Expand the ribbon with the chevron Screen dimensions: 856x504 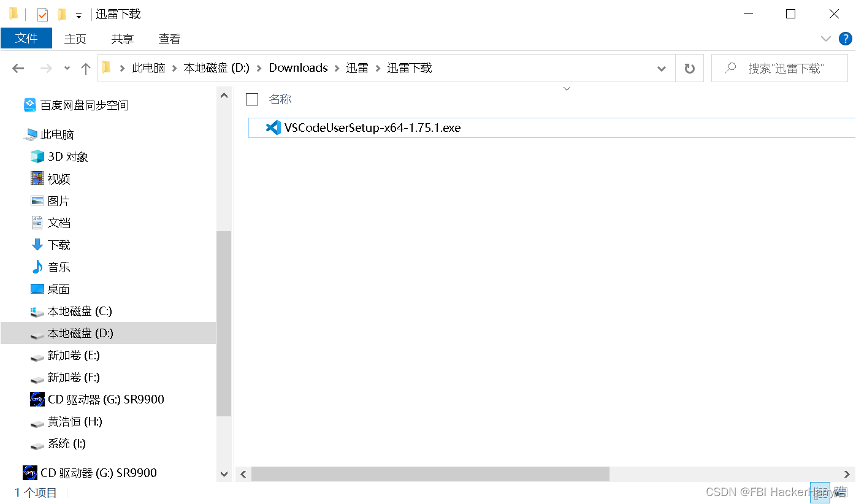[825, 39]
